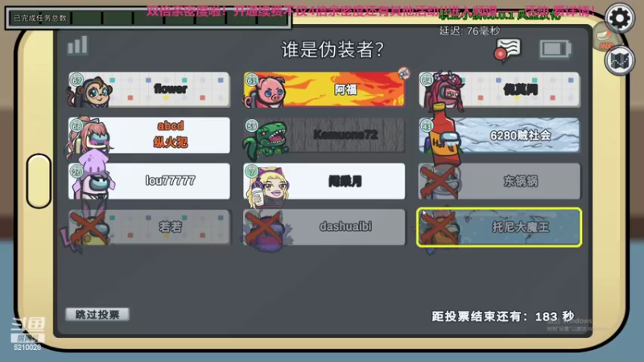644x362 pixels.
Task: Click the tablet home button on left edge
Action: (39, 180)
